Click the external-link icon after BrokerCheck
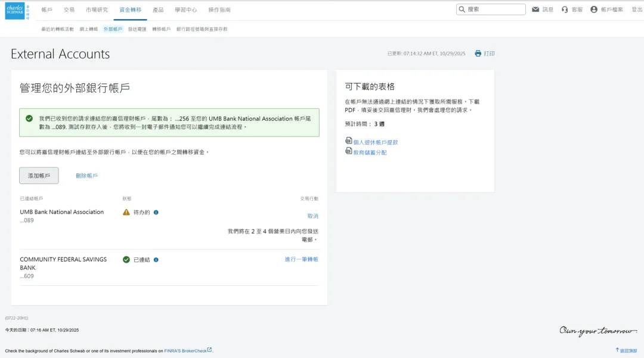The image size is (644, 358). (209, 350)
